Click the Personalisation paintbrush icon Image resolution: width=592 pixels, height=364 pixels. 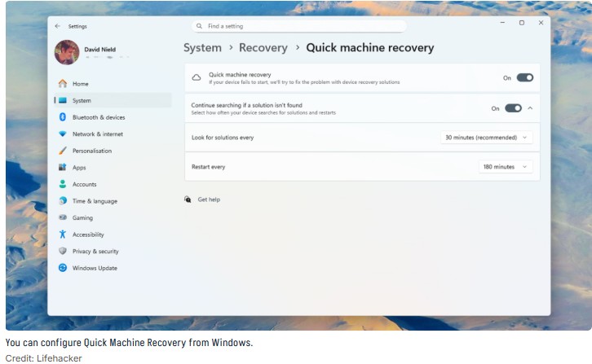coord(63,151)
